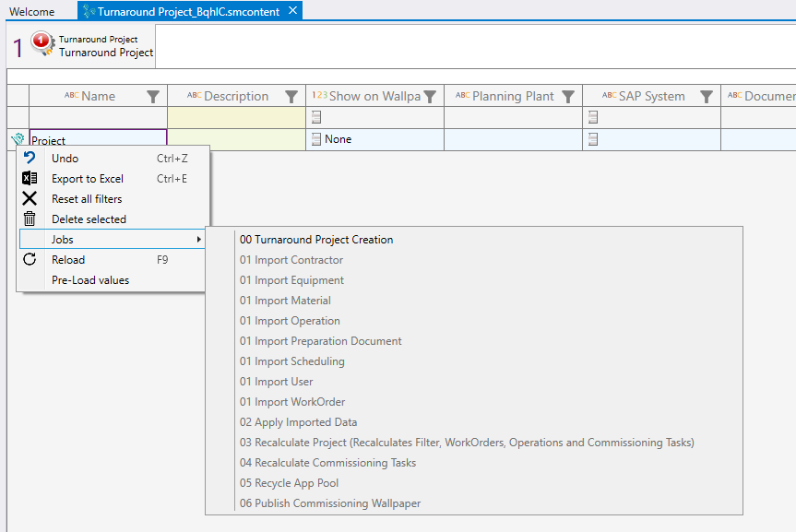Click the Description filter row cell
796x532 pixels.
tap(236, 117)
